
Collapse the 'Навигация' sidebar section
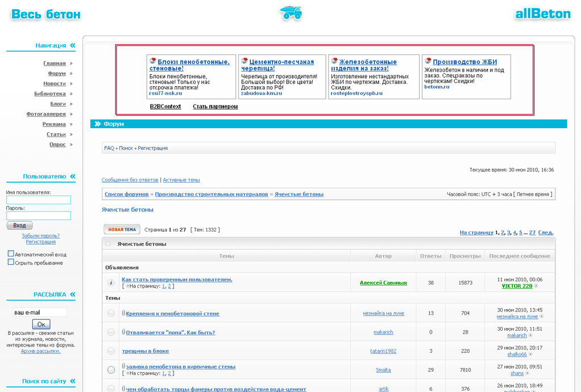(x=73, y=45)
